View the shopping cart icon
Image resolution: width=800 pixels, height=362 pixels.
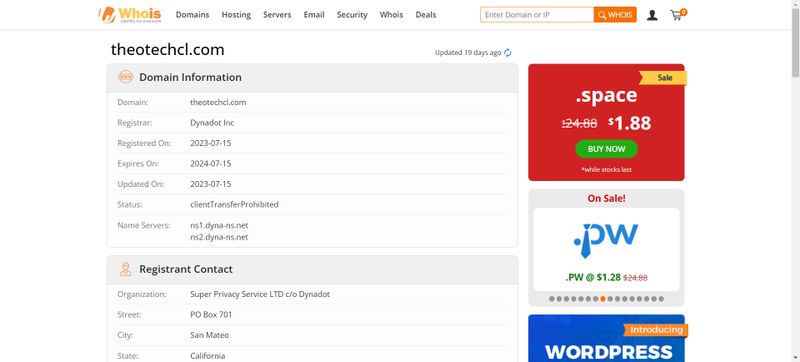[678, 15]
